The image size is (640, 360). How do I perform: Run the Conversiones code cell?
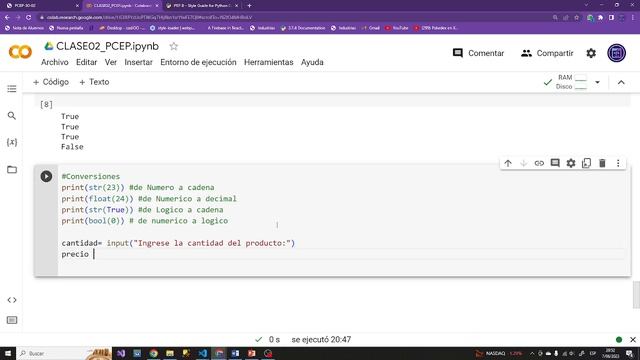(x=46, y=176)
